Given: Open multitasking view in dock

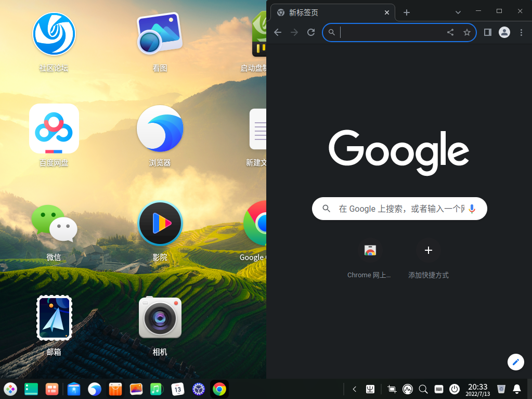Looking at the screenshot, I should click(x=52, y=389).
